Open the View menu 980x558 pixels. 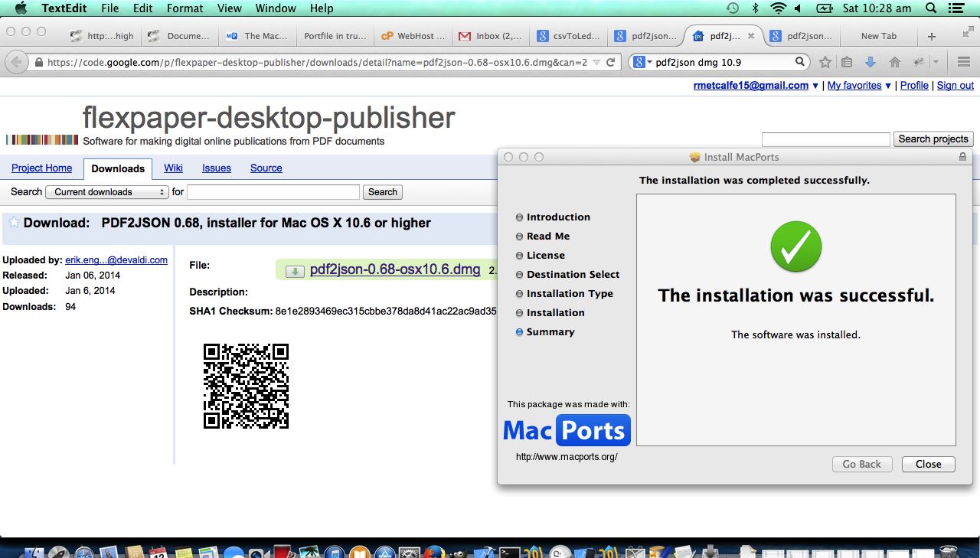click(230, 8)
